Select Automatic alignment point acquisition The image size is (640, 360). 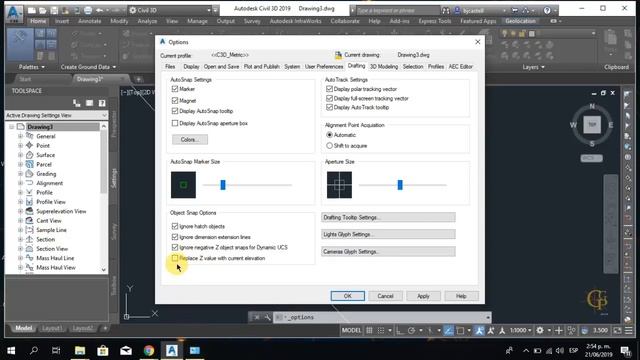coord(329,135)
